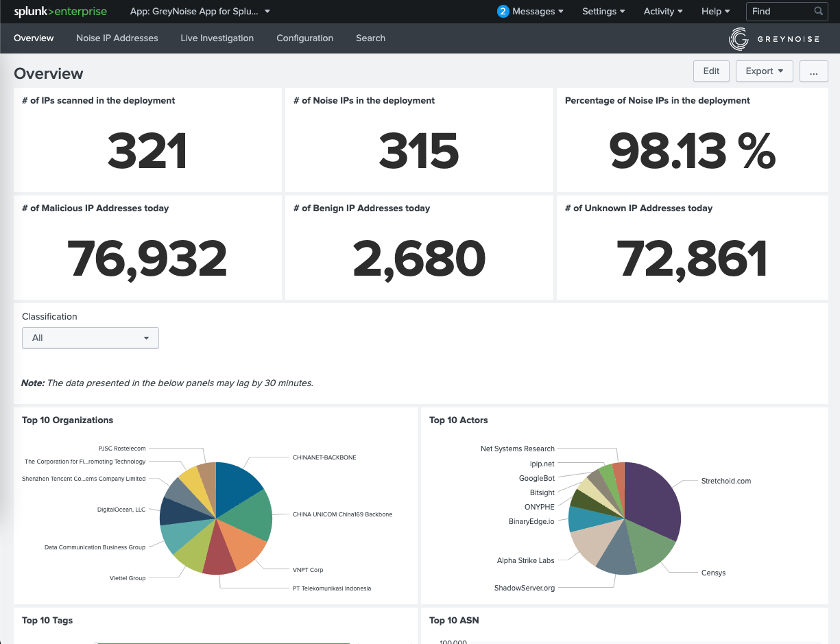Click the Net Systems Research label
The height and width of the screenshot is (644, 840).
pyautogui.click(x=518, y=449)
